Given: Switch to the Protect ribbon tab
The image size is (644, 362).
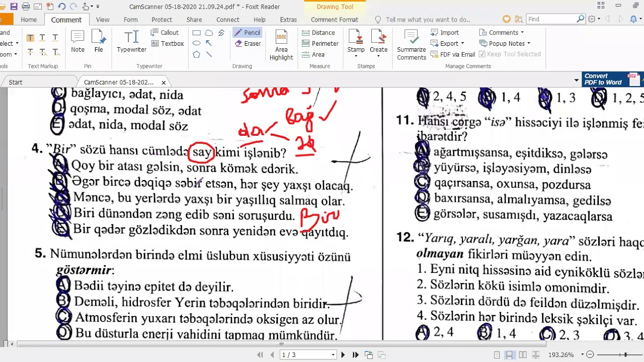Looking at the screenshot, I should (x=162, y=20).
